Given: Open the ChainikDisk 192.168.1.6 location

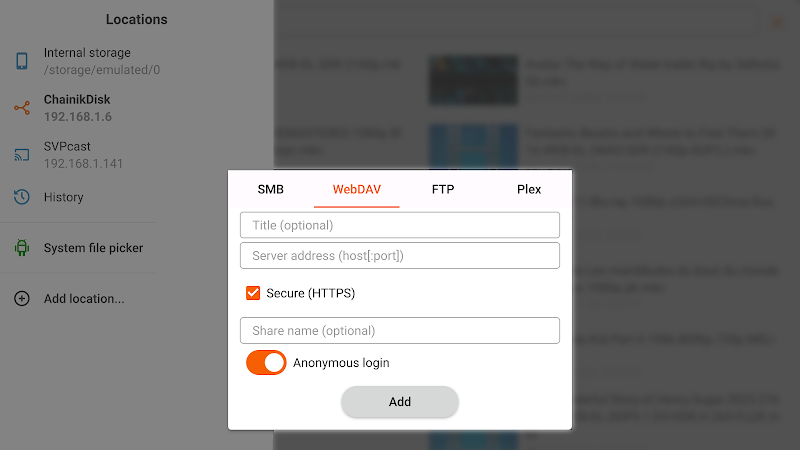Looking at the screenshot, I should (86, 108).
